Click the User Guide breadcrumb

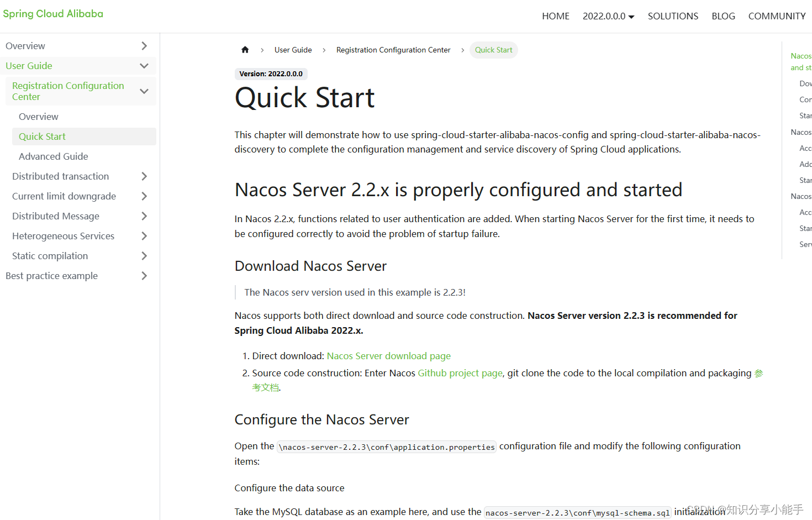point(293,50)
